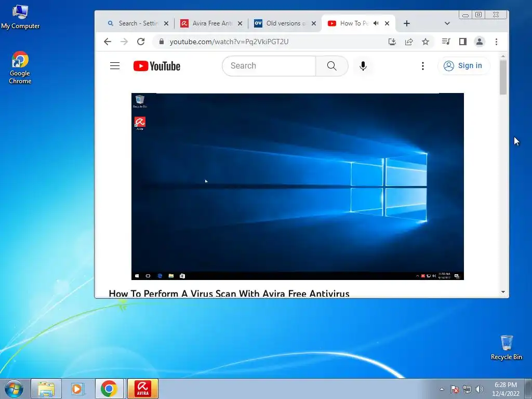Open the Windows Start menu orb
The width and height of the screenshot is (532, 399).
[14, 389]
